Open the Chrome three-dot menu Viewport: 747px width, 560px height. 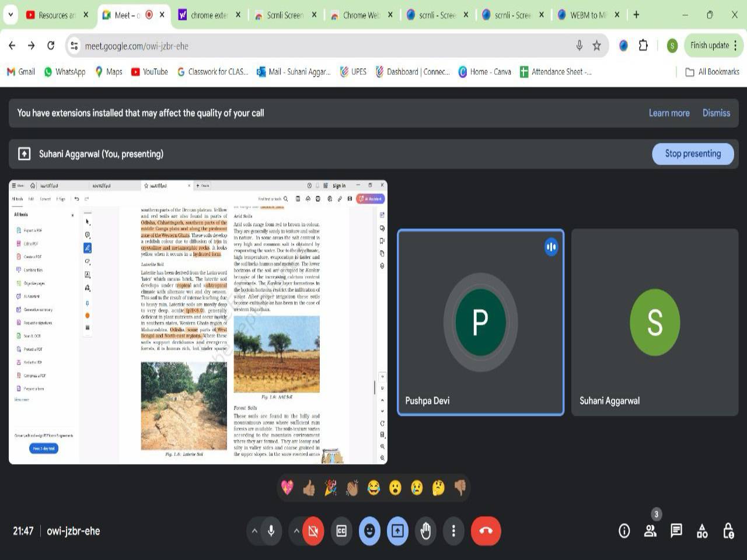click(735, 45)
